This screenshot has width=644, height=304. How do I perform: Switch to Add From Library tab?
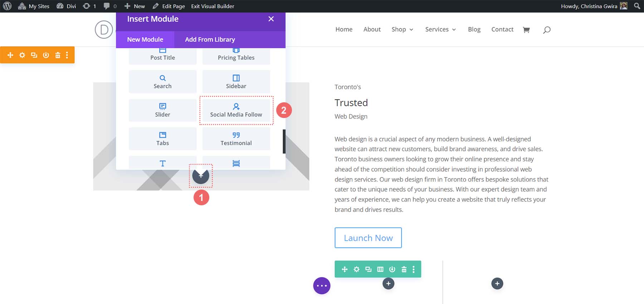pyautogui.click(x=210, y=39)
